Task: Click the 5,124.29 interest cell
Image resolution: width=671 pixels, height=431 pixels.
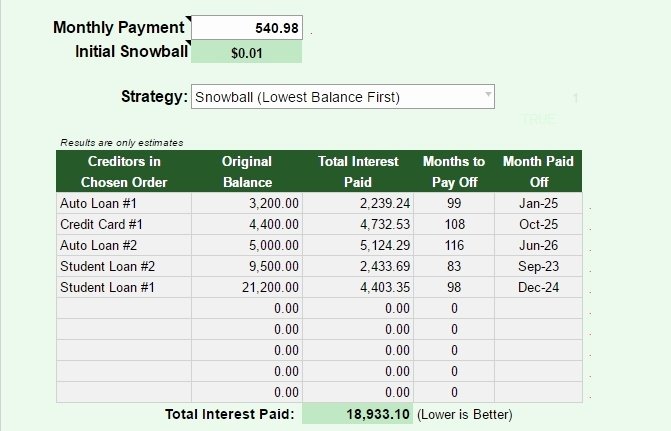Action: (358, 245)
